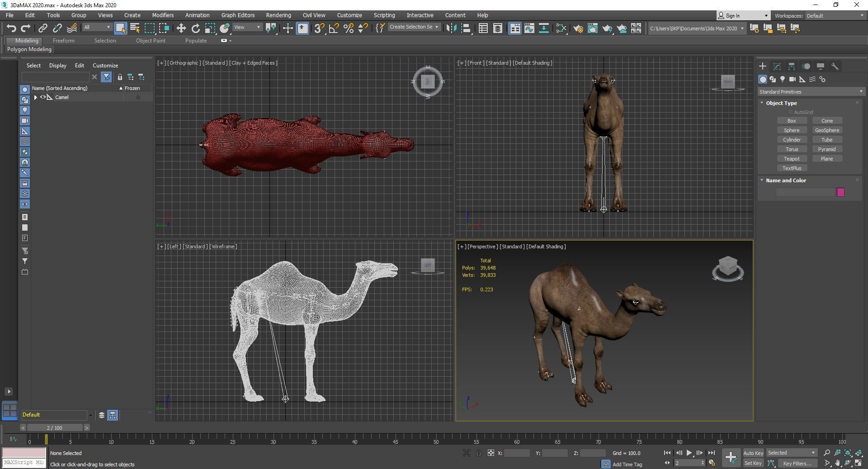
Task: Switch to the Modify panel tab icon
Action: [777, 66]
